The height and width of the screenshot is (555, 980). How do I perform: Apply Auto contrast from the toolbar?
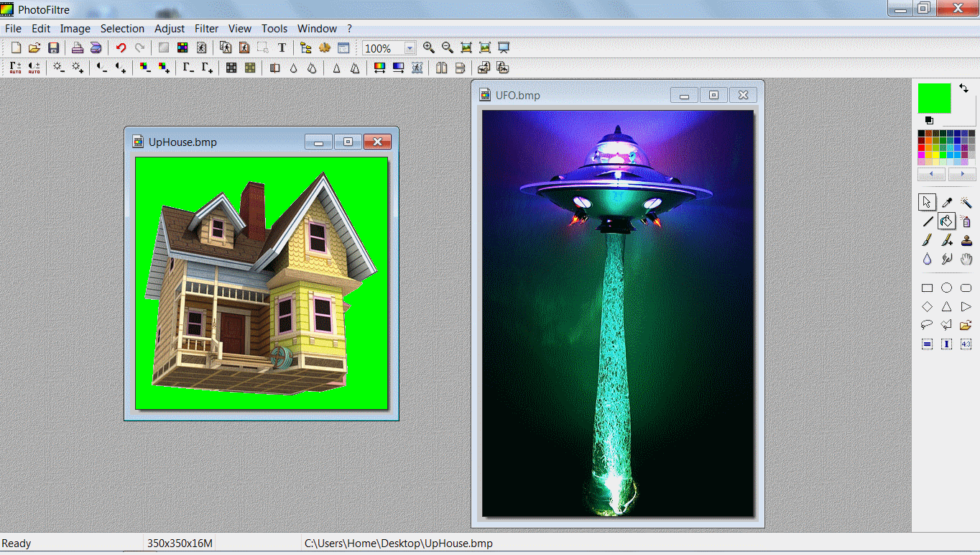click(34, 68)
